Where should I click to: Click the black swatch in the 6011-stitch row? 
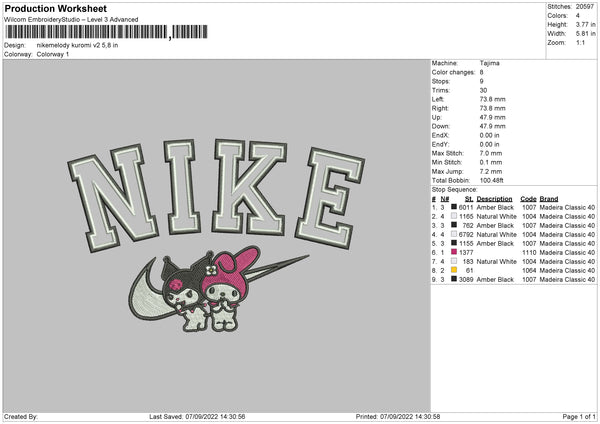pos(454,207)
